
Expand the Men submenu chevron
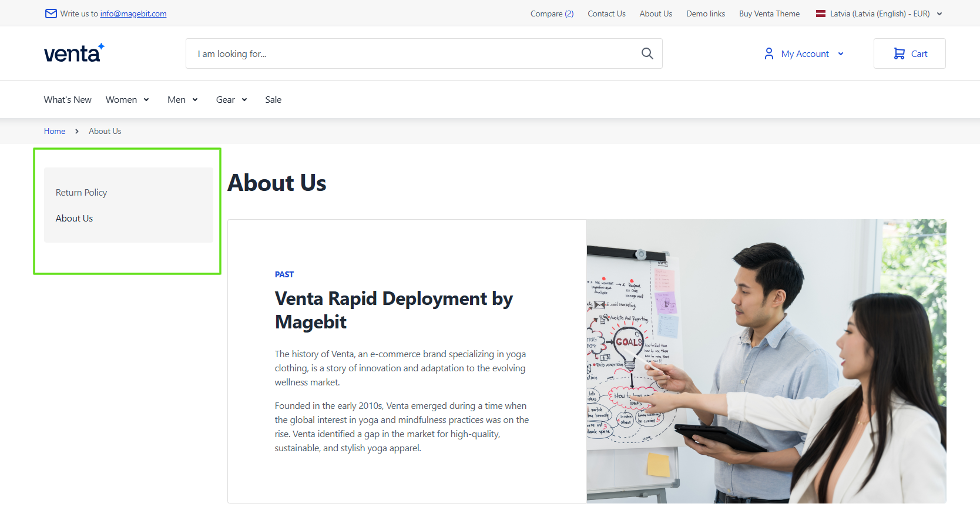click(x=195, y=99)
